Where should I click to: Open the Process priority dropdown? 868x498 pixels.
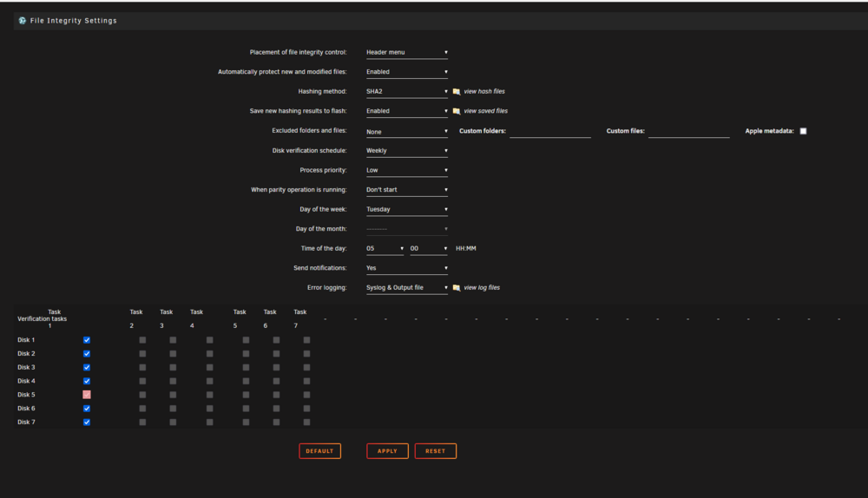click(x=407, y=170)
